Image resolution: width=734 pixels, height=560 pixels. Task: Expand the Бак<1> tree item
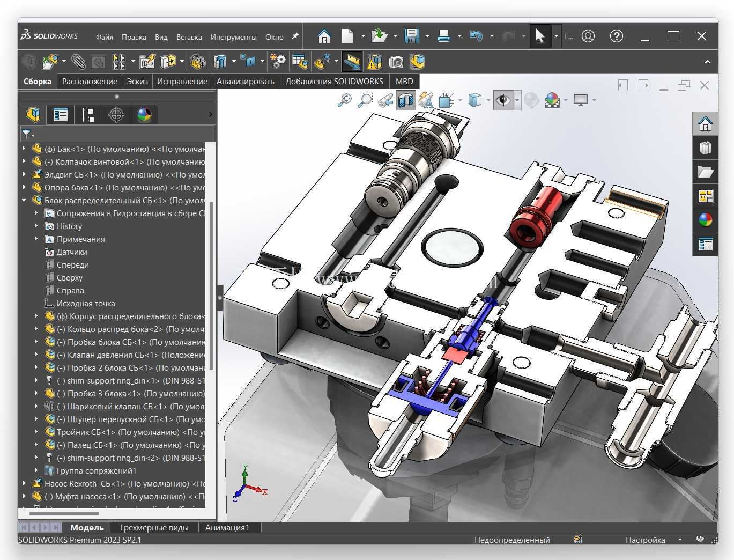24,149
